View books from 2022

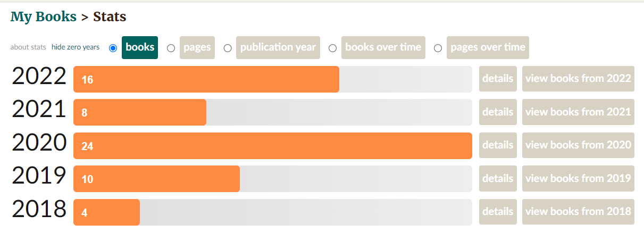click(x=578, y=79)
